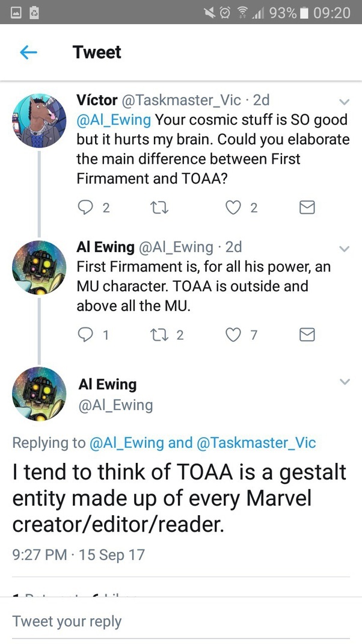Reply to Al Ewing's First Firmament tweet

84,335
